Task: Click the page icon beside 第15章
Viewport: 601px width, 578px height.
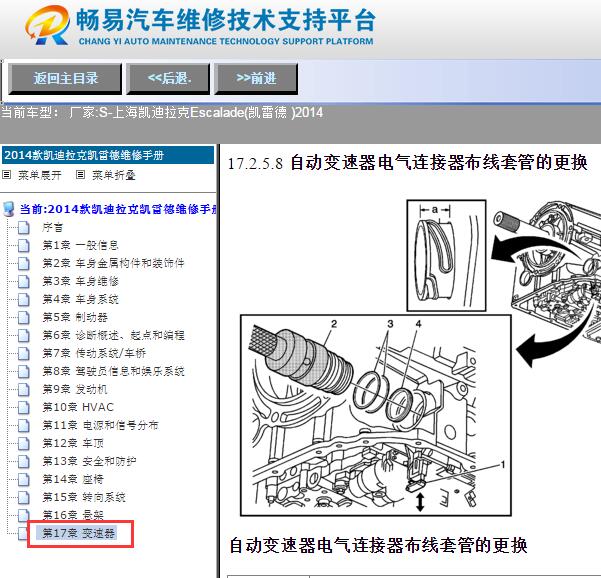Action: pyautogui.click(x=24, y=498)
